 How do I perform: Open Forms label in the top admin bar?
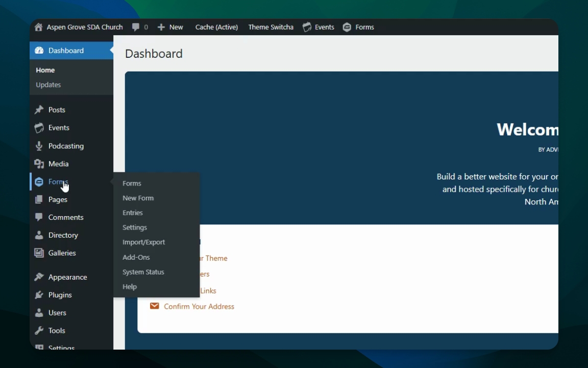click(x=364, y=27)
